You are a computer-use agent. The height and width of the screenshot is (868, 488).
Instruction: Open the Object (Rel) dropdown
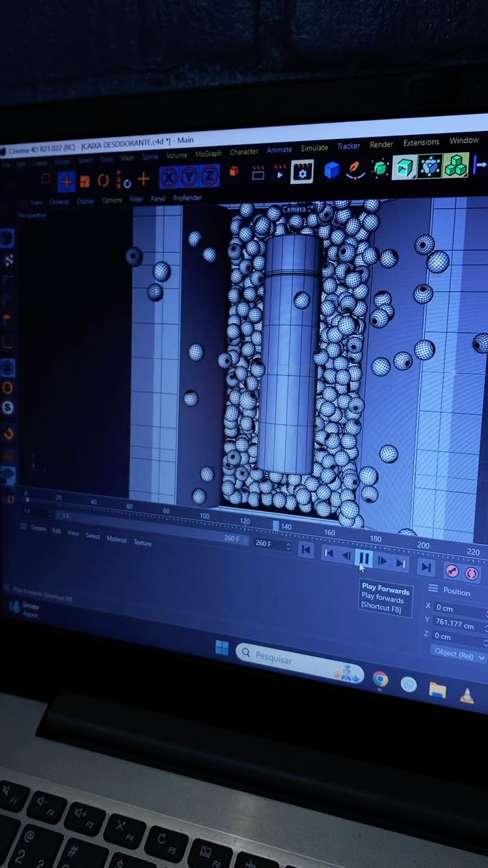[459, 655]
